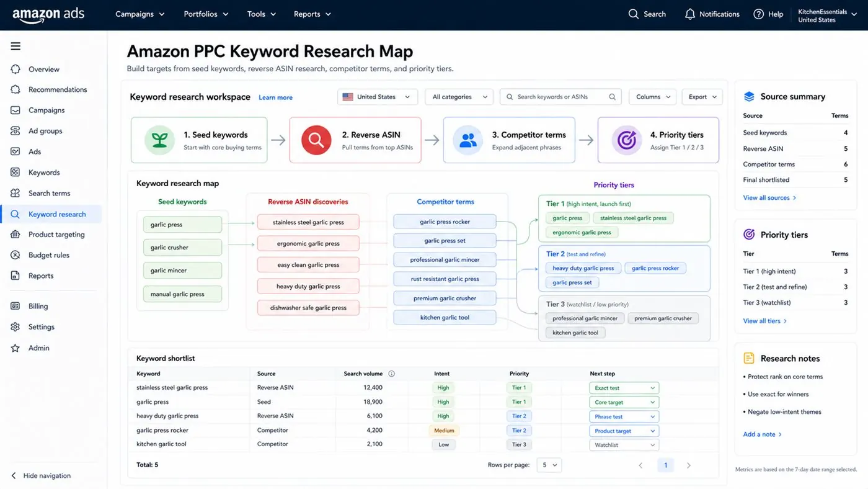This screenshot has height=489, width=868.
Task: Click the Ads sidebar icon
Action: point(15,151)
